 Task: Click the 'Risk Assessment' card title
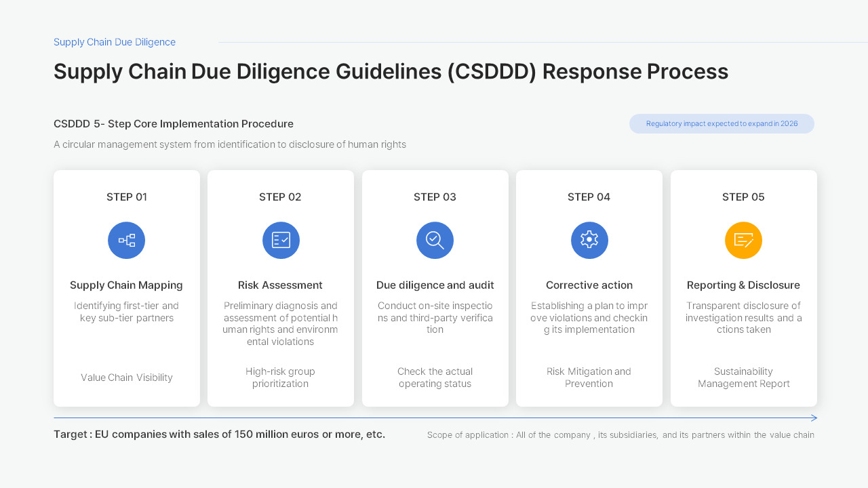point(280,285)
